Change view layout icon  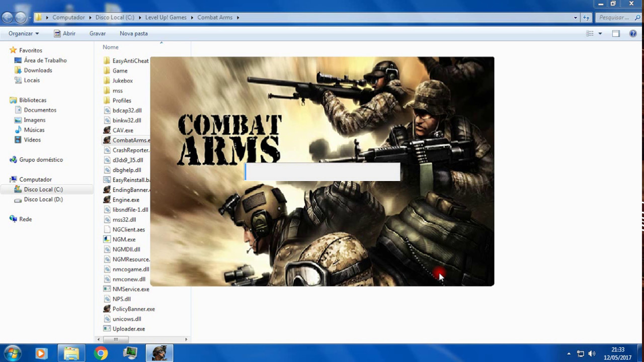(590, 34)
